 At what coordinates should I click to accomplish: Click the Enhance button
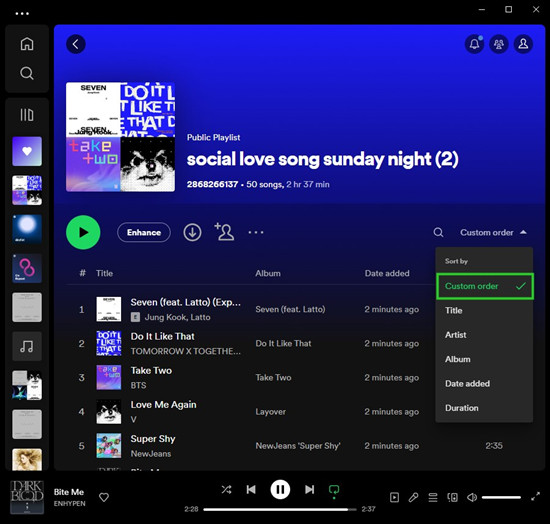144,233
